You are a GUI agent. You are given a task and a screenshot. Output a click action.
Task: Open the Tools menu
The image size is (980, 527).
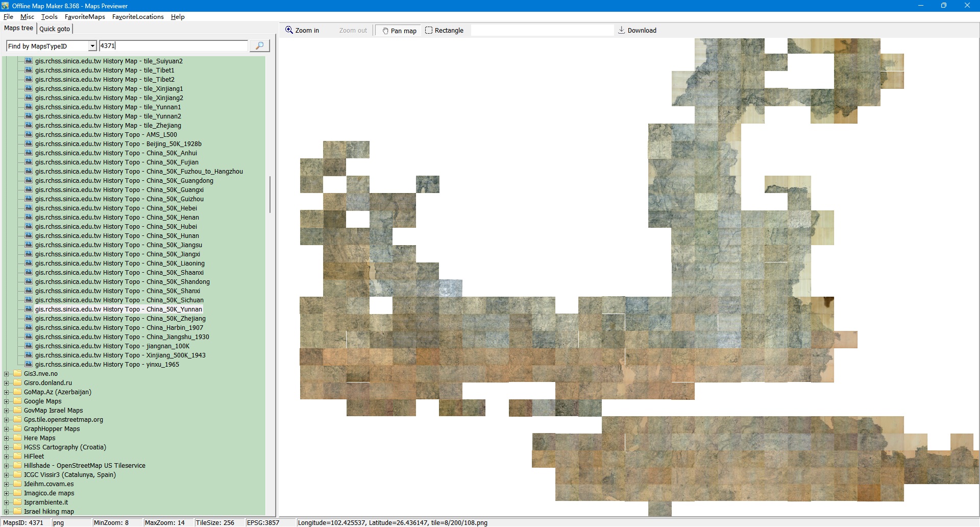(x=49, y=17)
